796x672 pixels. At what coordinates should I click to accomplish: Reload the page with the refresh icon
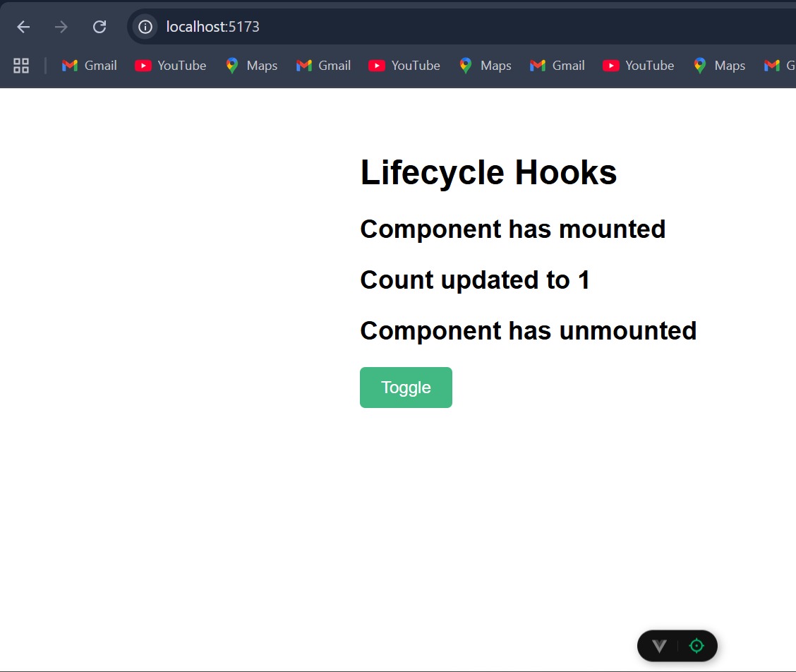click(x=99, y=26)
